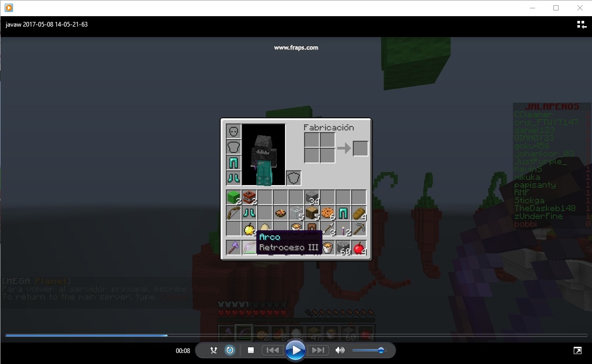Pick up the bread stack
This screenshot has width=592, height=364.
pos(359,213)
